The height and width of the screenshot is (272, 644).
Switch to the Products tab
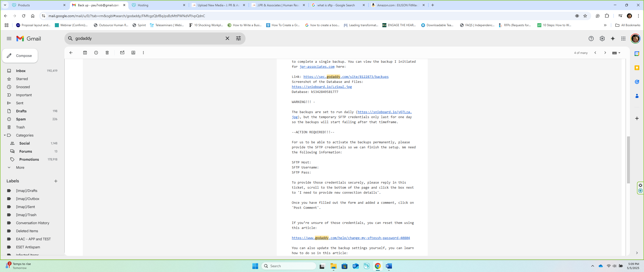pyautogui.click(x=39, y=5)
